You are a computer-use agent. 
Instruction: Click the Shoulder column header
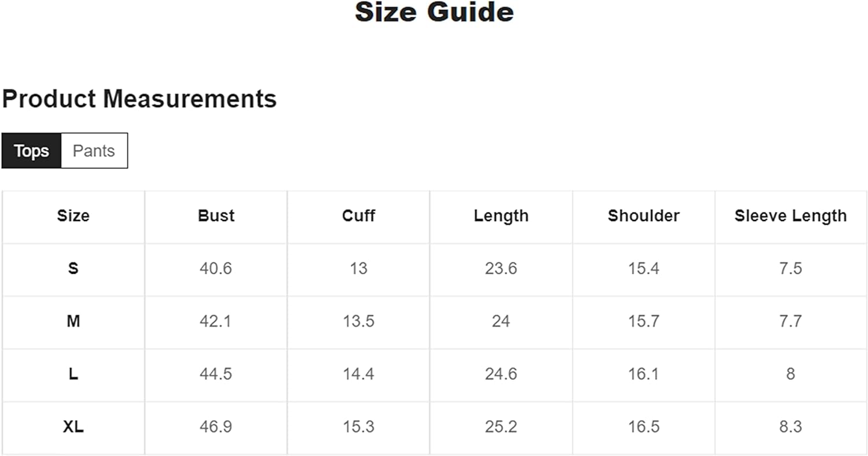[x=643, y=216]
